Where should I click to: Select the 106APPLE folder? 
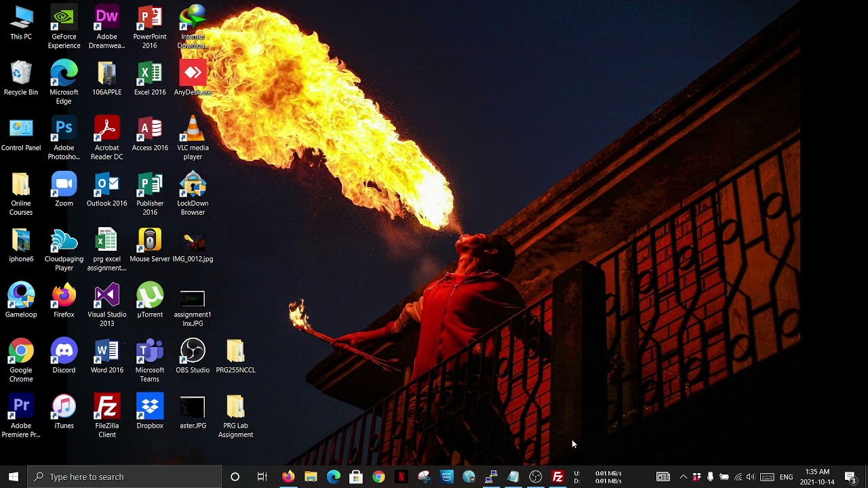106,79
